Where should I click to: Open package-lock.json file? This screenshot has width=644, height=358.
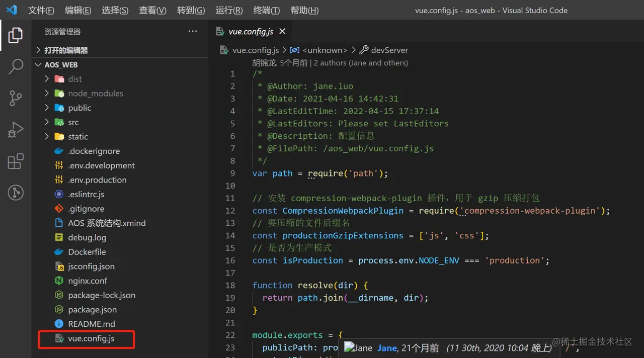[x=102, y=295]
